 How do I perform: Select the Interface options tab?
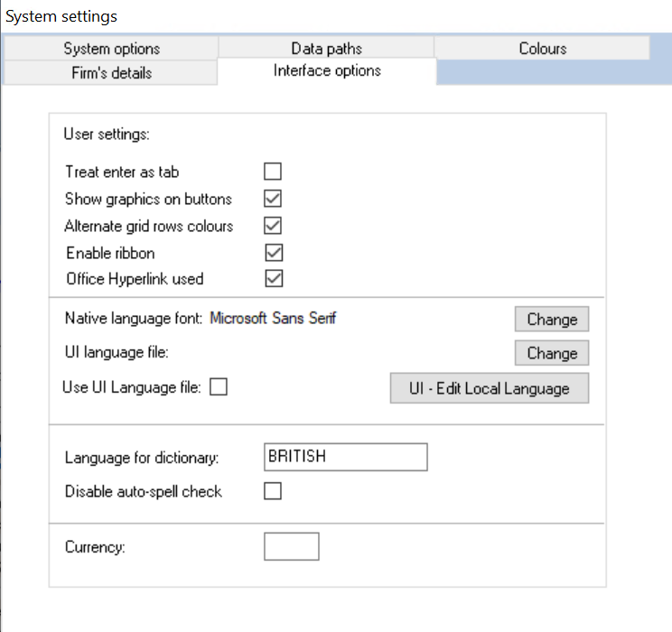pyautogui.click(x=327, y=70)
